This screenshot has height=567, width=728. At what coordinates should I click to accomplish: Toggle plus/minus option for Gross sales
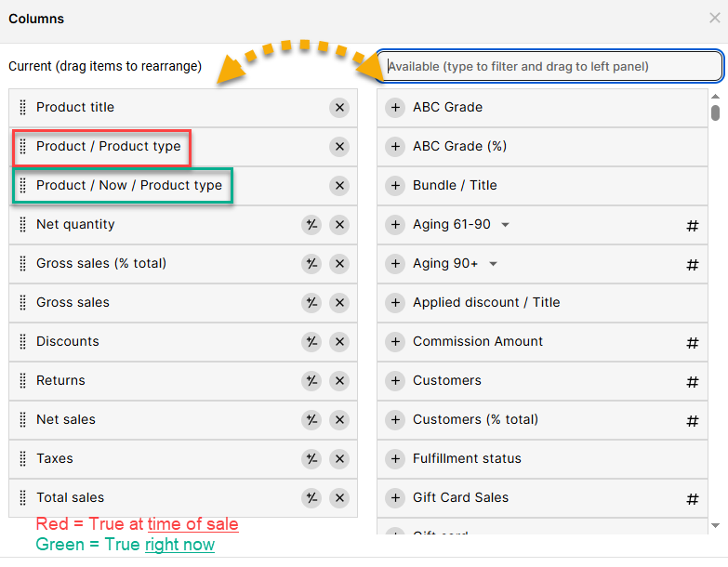tap(311, 303)
